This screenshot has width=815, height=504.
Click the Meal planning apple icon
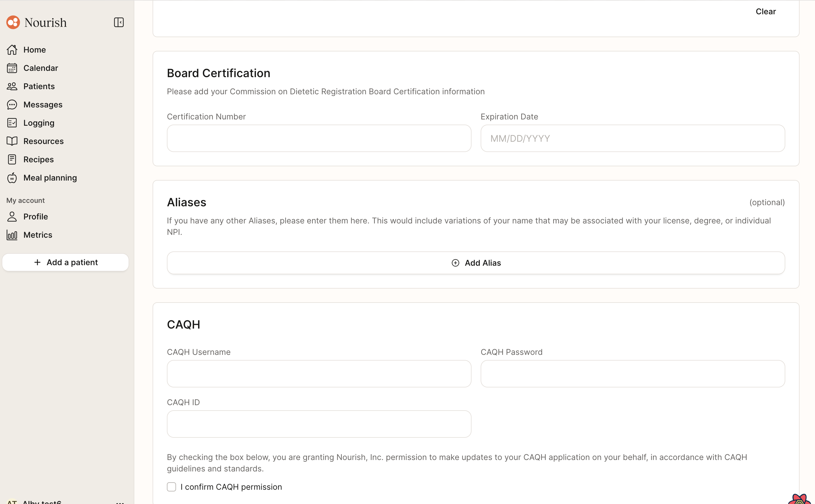tap(12, 178)
